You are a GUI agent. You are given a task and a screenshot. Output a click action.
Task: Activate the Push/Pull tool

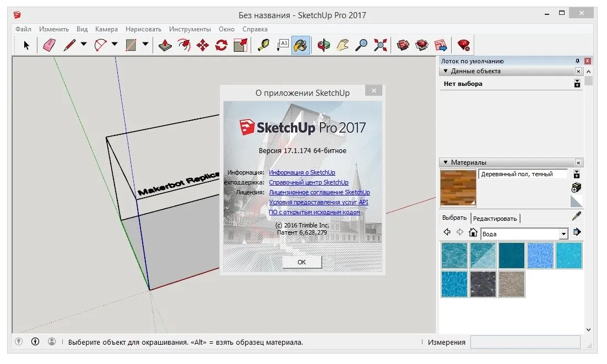click(165, 45)
